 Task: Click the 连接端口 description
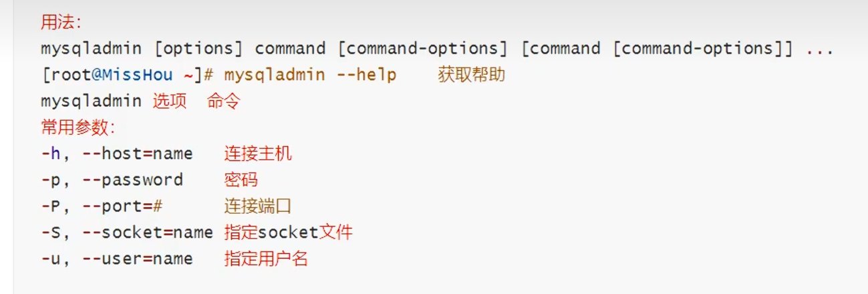click(258, 206)
